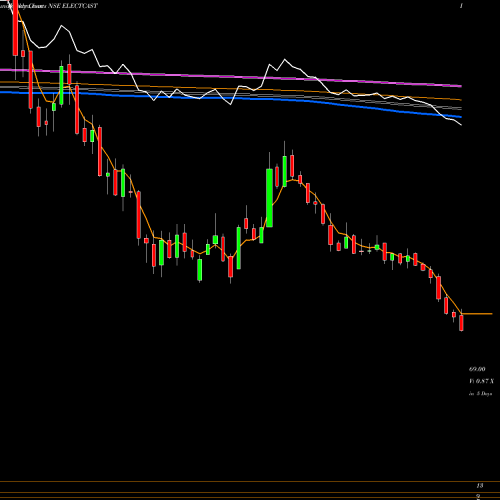Click the 'NSE ELECTCAST' chart title
500x500 pixels.
click(73, 6)
